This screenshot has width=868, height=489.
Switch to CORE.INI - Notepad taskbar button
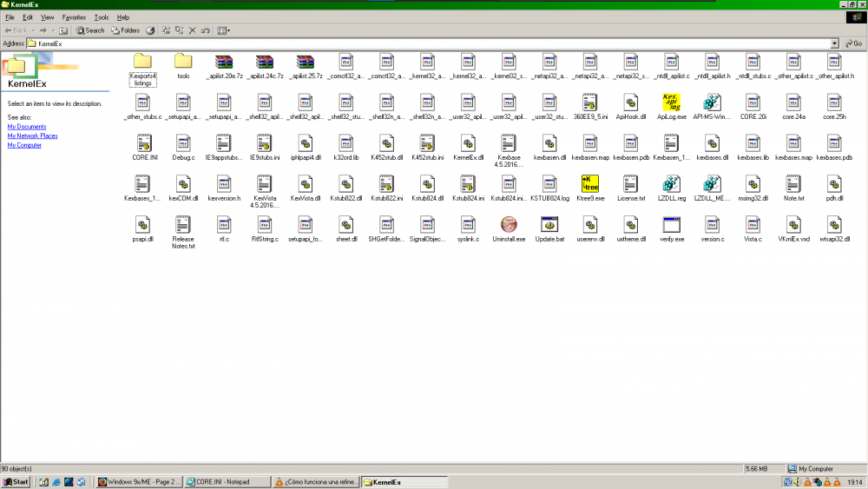point(227,482)
